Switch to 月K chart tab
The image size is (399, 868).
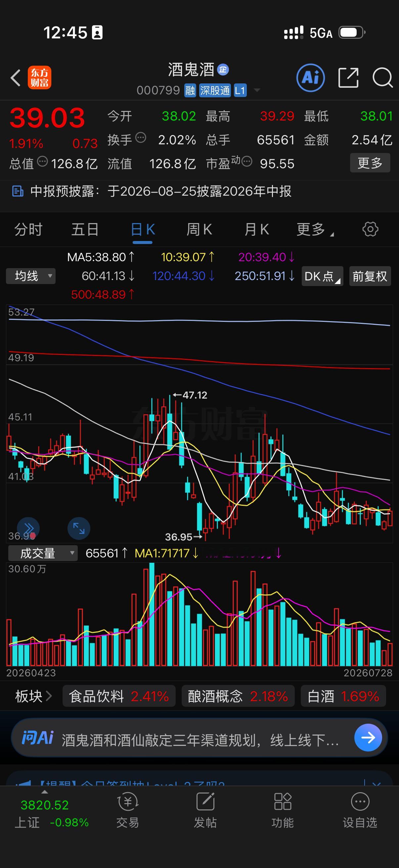click(x=257, y=230)
